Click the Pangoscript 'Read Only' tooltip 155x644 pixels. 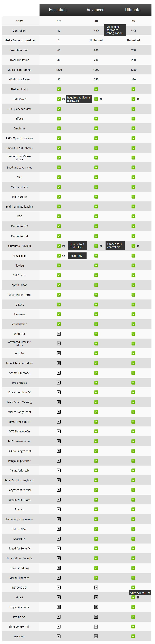coord(77,256)
